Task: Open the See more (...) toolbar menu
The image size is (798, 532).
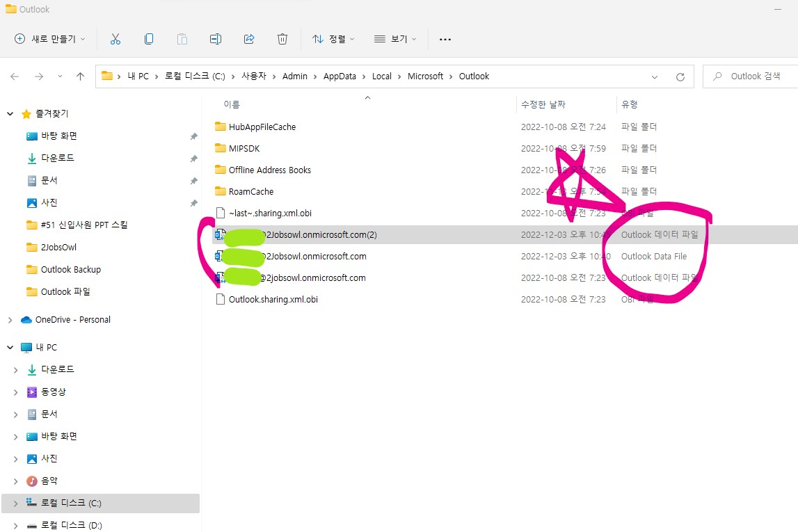Action: tap(445, 39)
